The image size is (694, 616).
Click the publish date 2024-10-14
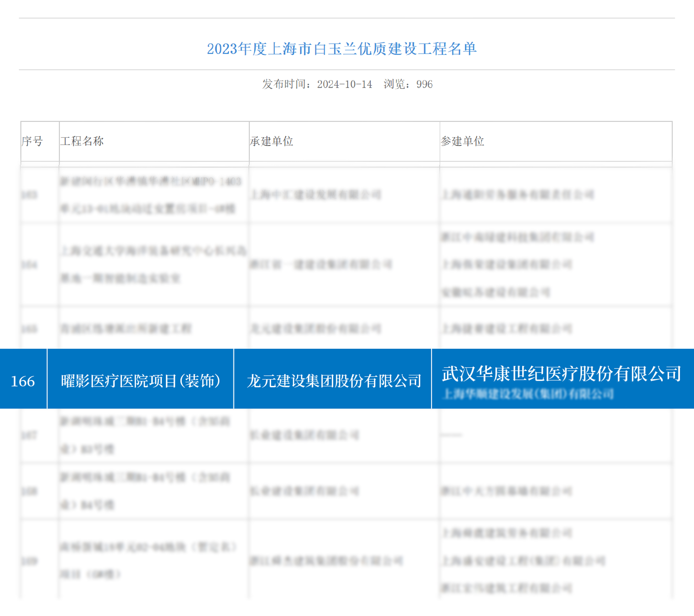click(344, 84)
